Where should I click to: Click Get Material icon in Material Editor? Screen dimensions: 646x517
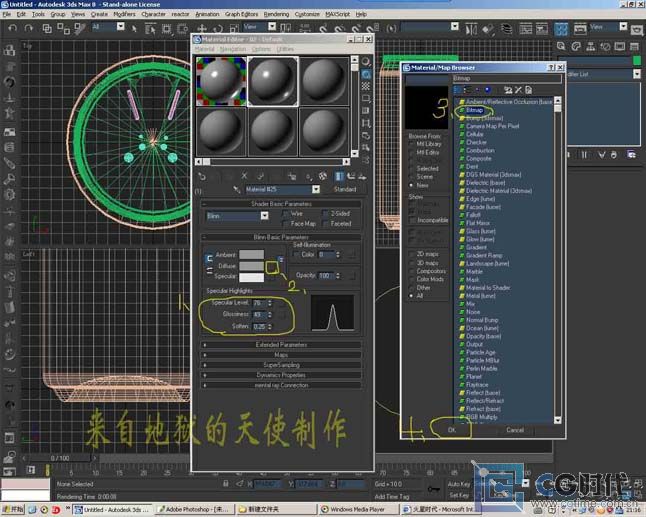pos(202,176)
